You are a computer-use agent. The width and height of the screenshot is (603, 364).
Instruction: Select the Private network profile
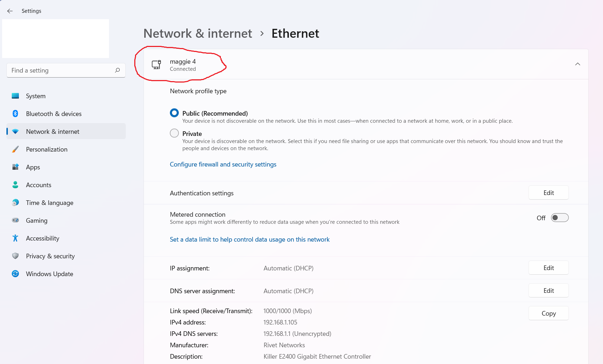pos(174,133)
